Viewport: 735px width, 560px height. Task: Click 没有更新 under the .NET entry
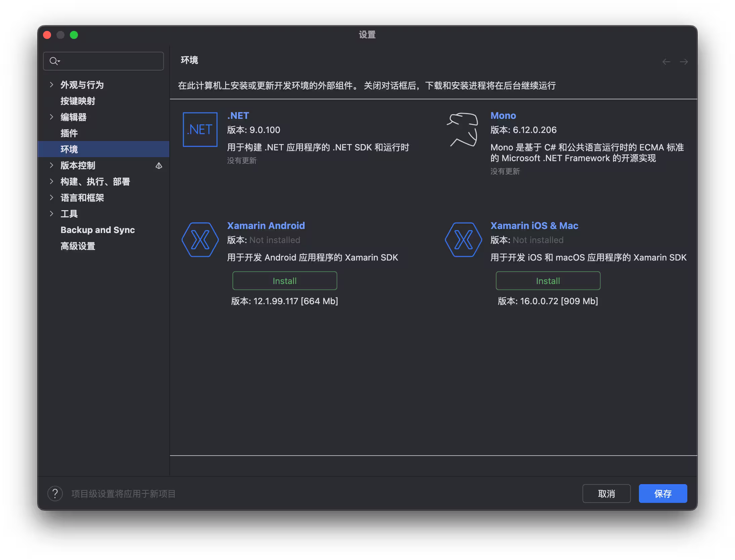coord(242,160)
